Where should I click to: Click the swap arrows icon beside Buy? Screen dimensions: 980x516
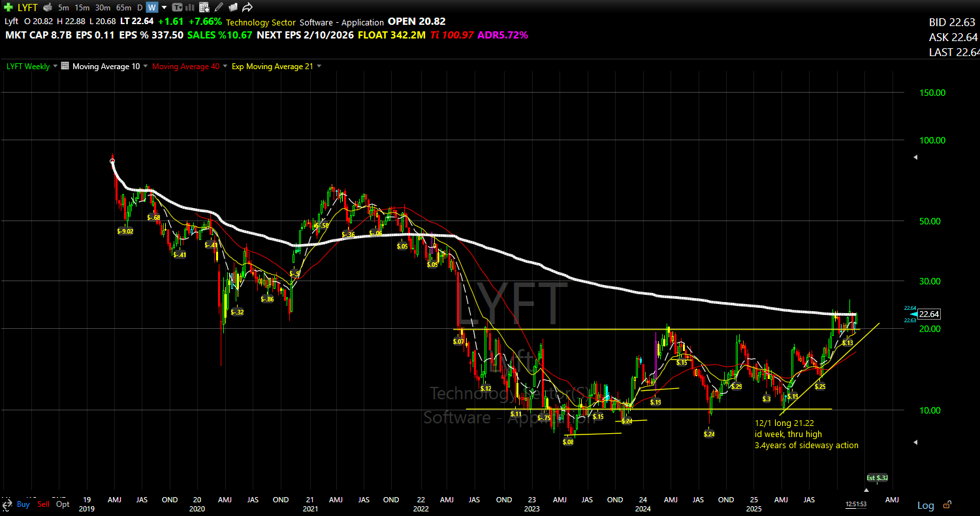coord(7,504)
